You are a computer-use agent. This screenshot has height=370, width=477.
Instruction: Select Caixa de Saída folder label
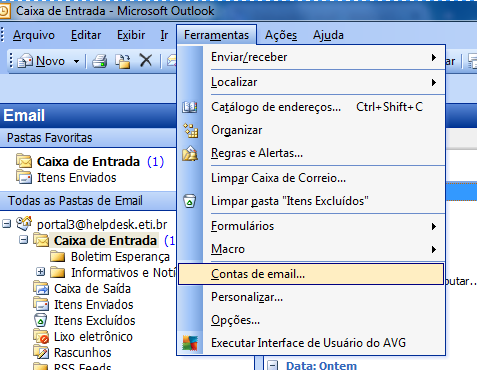pos(92,289)
